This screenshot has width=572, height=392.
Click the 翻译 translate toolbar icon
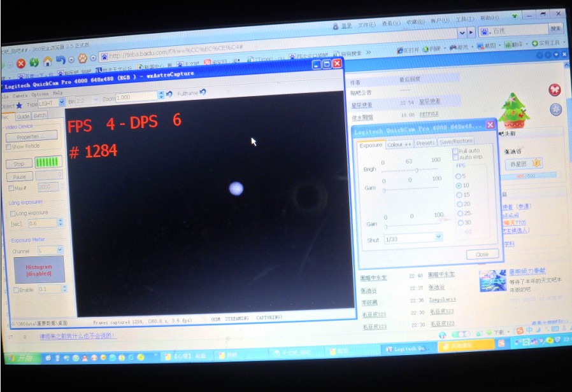click(508, 45)
